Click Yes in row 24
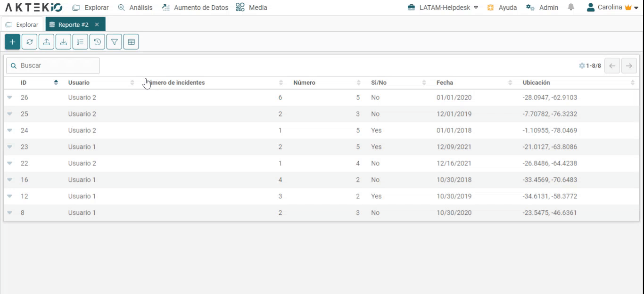This screenshot has height=294, width=644. [x=376, y=131]
